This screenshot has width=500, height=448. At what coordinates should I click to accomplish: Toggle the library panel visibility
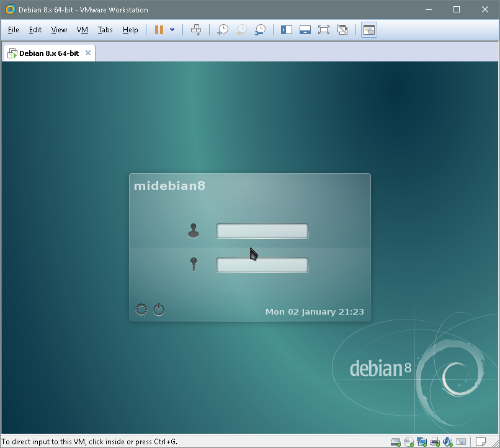coord(286,29)
